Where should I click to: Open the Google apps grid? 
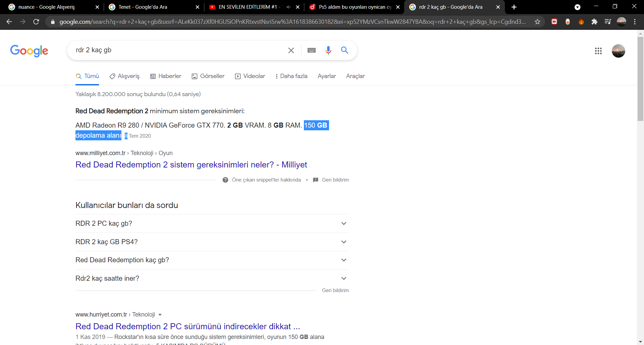click(x=598, y=51)
